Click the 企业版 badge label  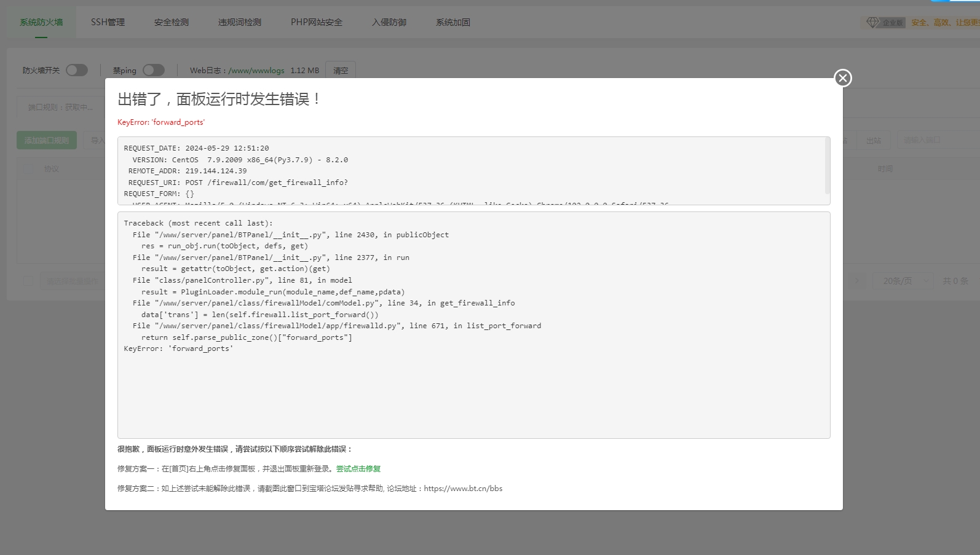point(893,23)
